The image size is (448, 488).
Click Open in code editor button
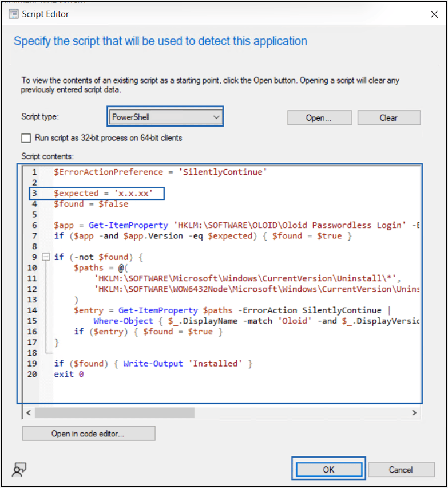(89, 434)
